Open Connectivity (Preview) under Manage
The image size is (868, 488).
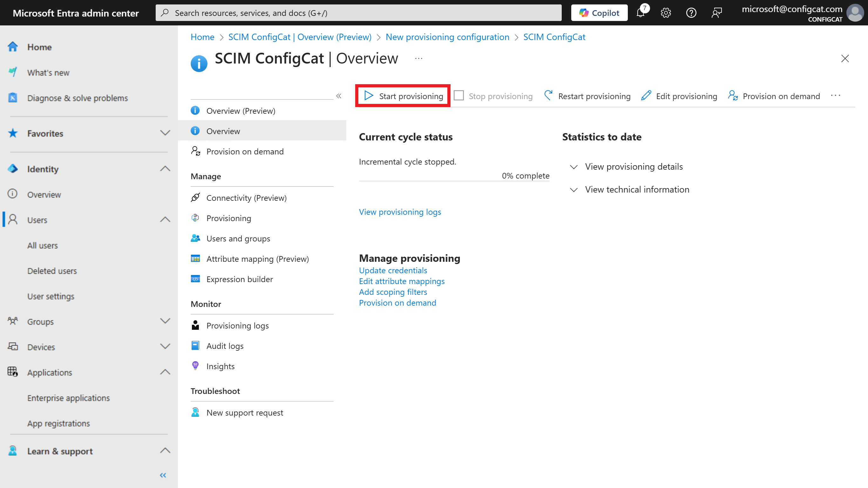coord(247,198)
